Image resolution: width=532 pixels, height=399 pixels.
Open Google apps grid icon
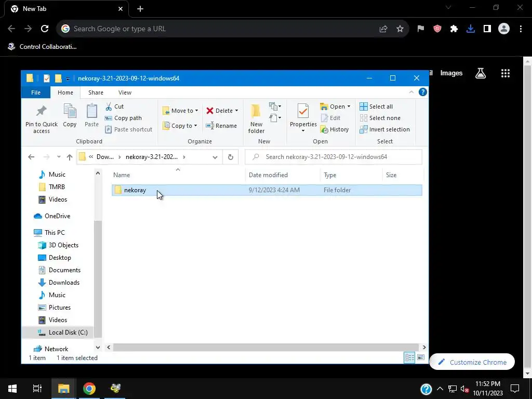point(505,73)
